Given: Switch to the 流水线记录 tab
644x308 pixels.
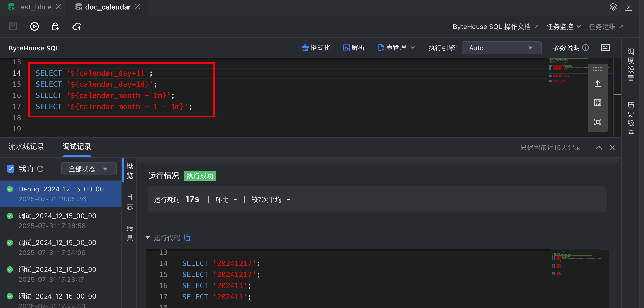Looking at the screenshot, I should pos(26,147).
